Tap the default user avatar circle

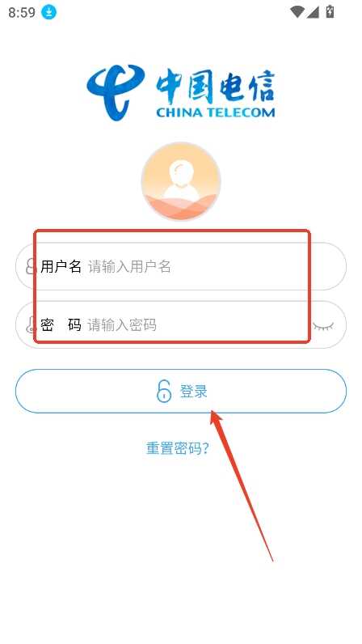[181, 181]
